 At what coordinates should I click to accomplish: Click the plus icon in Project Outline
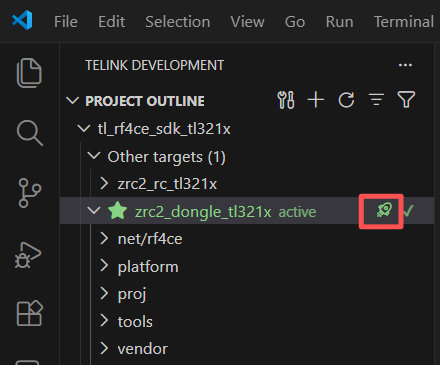click(x=315, y=100)
